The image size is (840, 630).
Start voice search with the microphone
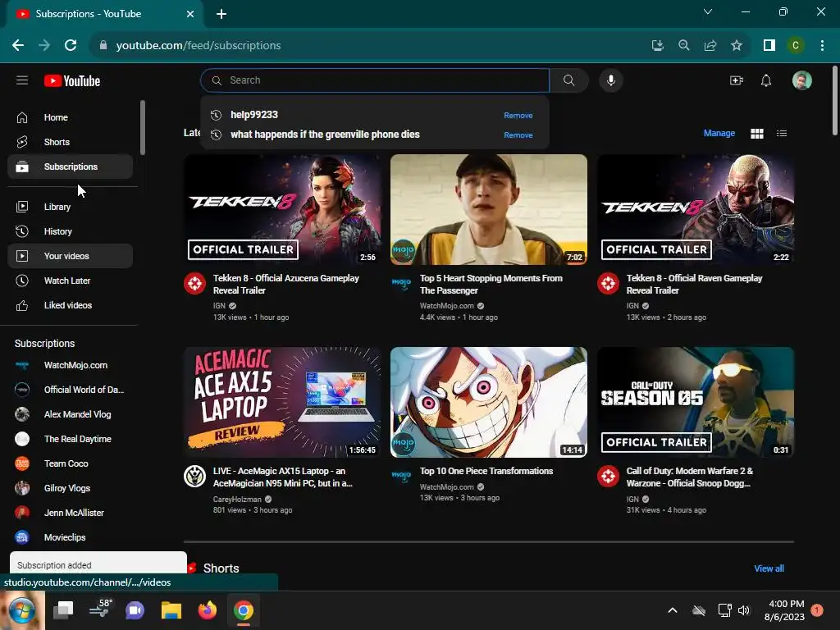610,80
